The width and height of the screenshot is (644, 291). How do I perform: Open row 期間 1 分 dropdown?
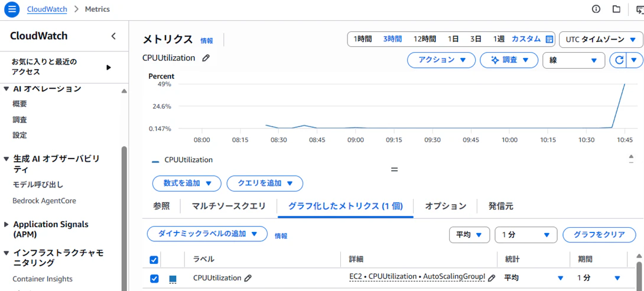599,278
